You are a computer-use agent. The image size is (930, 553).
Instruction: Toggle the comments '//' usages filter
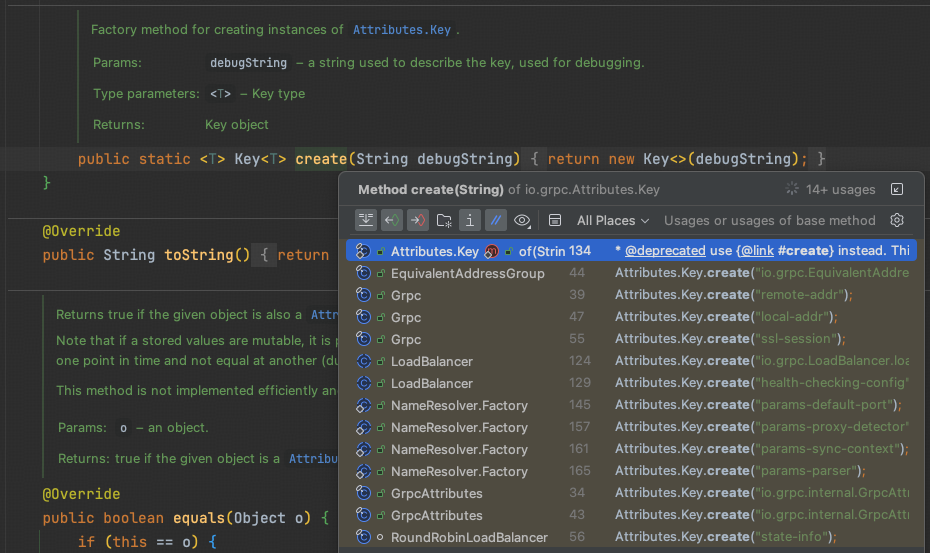tap(496, 220)
